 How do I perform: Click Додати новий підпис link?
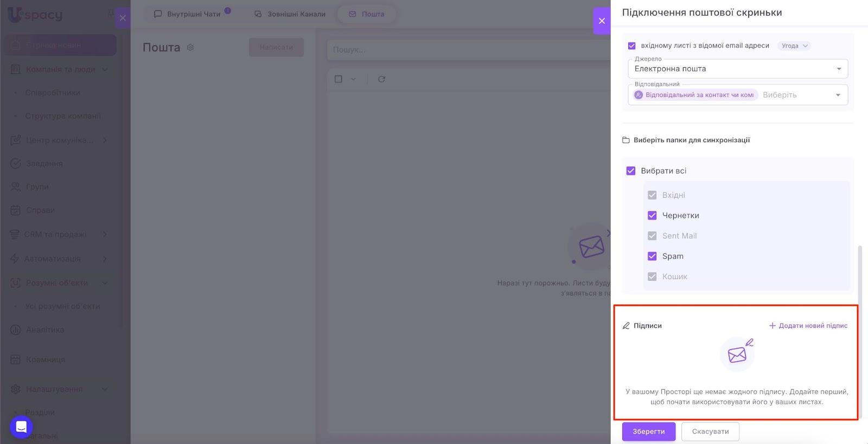[x=808, y=326]
